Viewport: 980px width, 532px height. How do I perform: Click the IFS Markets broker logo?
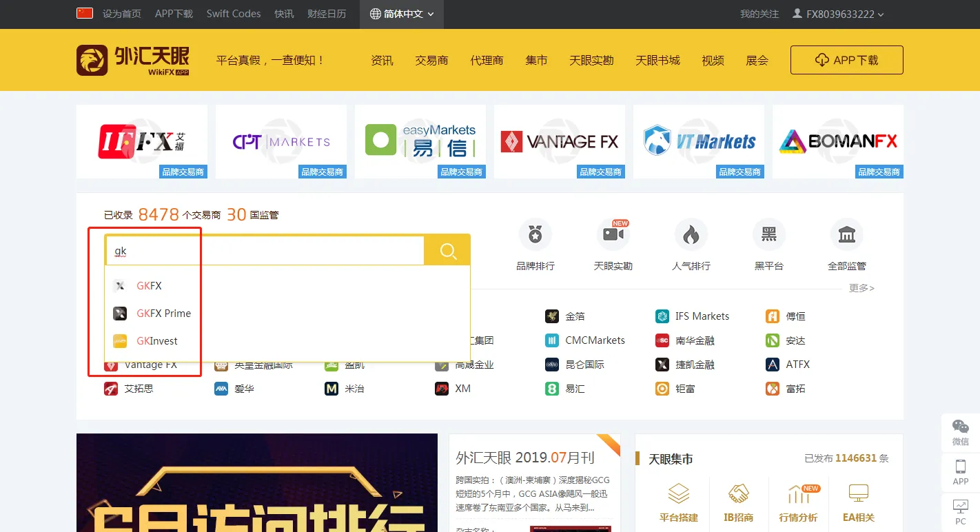(x=662, y=316)
